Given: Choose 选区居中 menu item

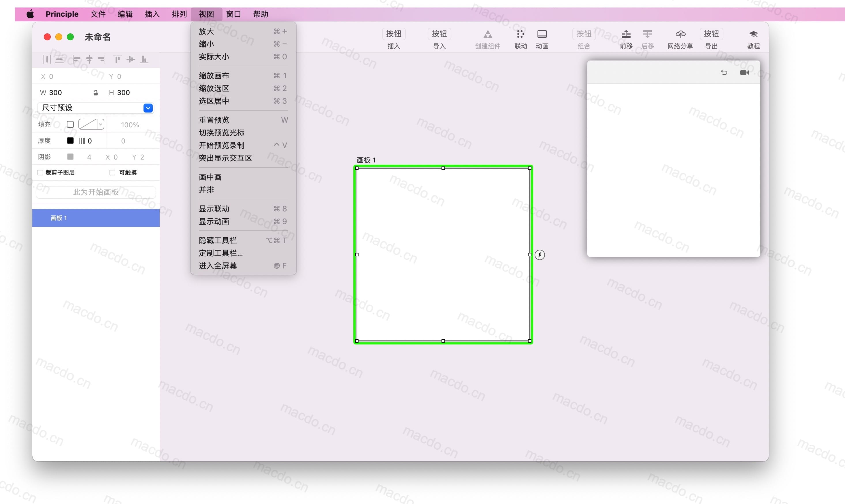Looking at the screenshot, I should [243, 101].
